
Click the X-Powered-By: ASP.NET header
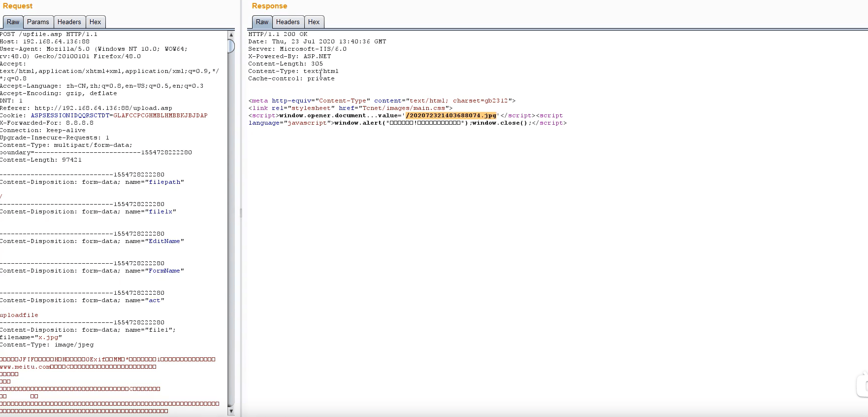pyautogui.click(x=289, y=56)
